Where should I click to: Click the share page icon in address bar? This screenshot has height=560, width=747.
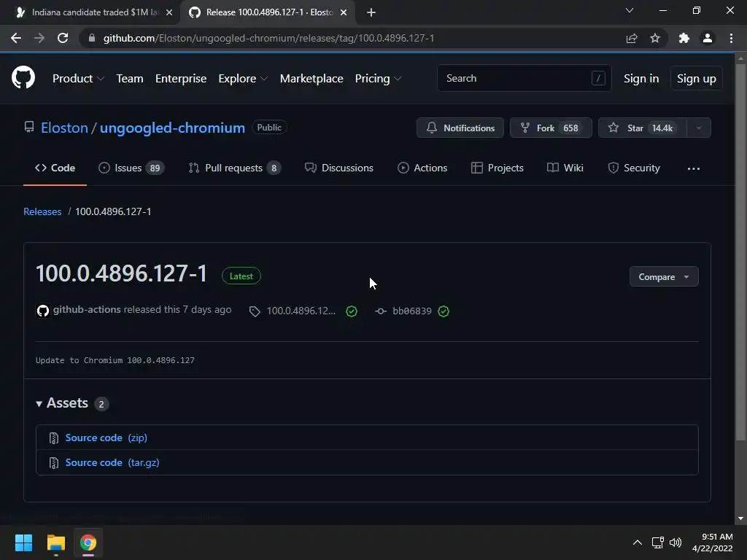(x=632, y=38)
